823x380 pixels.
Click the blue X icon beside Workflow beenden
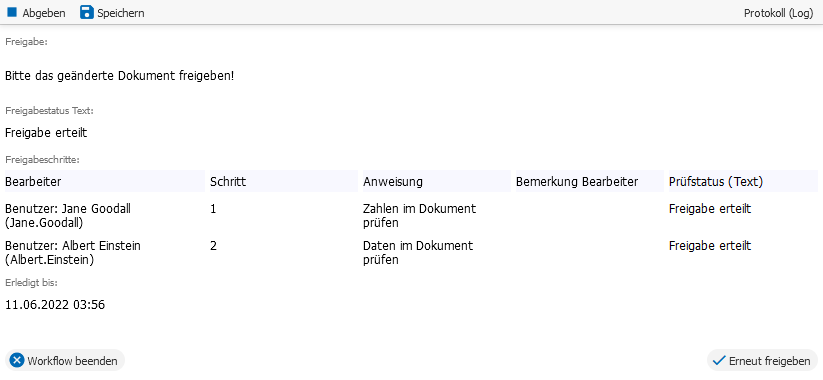click(17, 360)
